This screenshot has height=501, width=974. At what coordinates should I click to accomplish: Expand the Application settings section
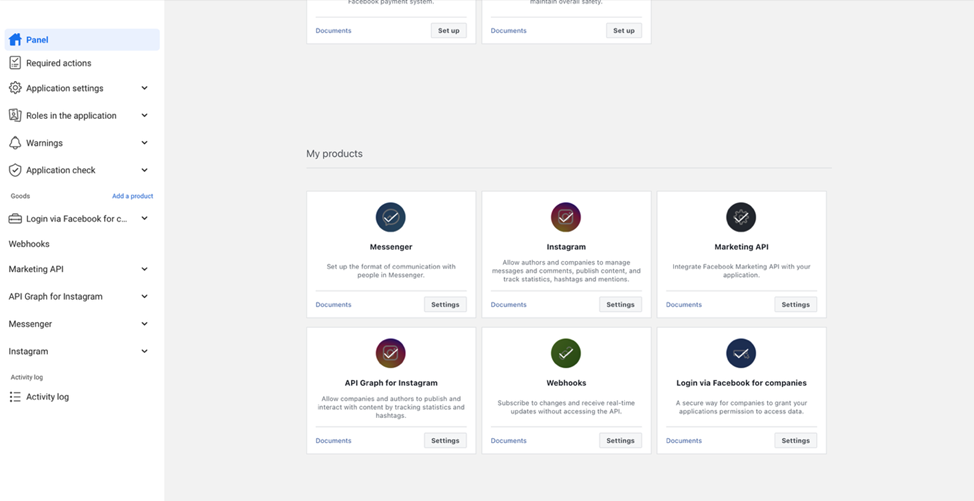(x=144, y=88)
